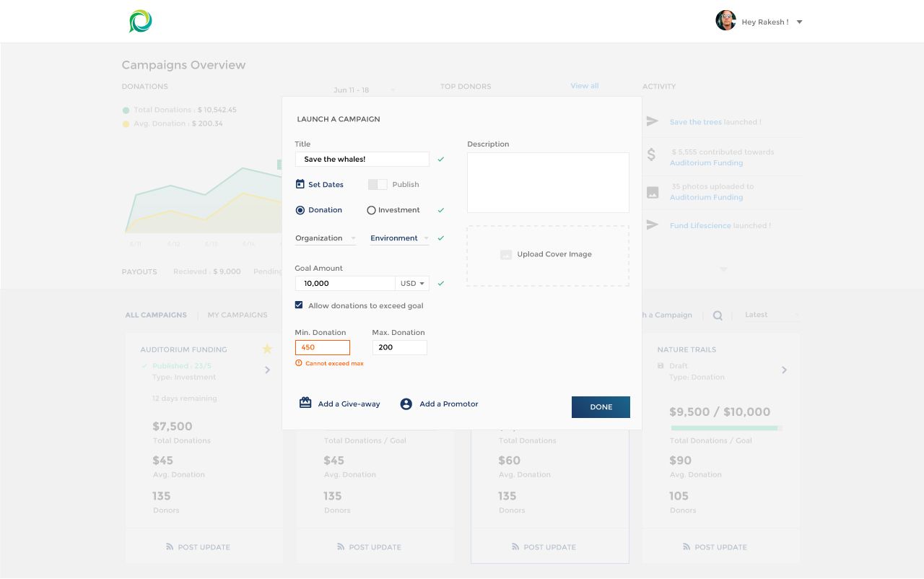
Task: Select the Investment radio button
Action: pos(372,210)
